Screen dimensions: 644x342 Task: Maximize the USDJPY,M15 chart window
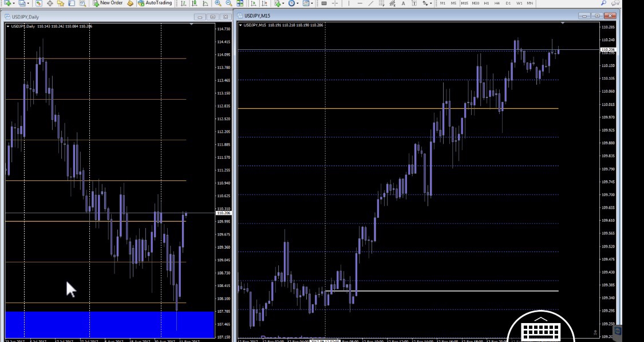tap(597, 15)
